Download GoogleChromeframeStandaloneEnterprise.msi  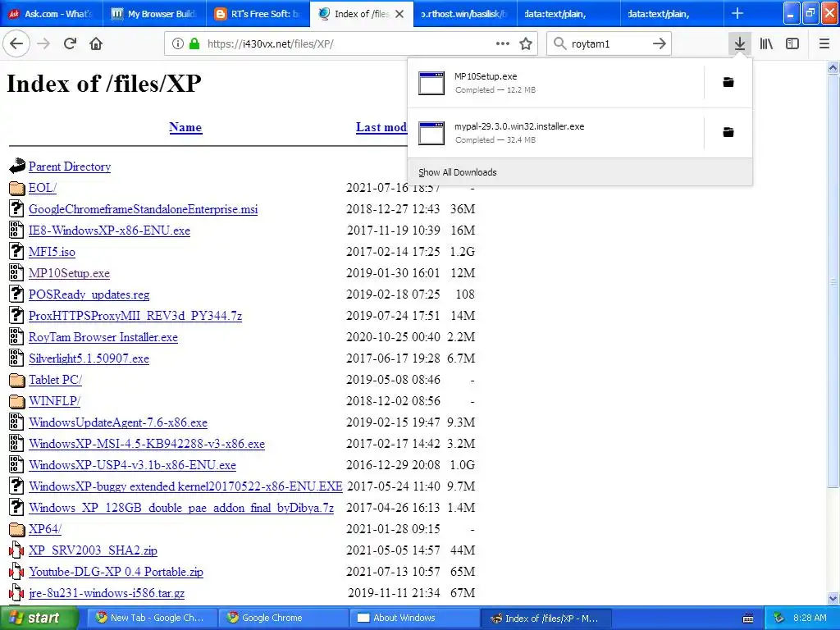coord(143,209)
